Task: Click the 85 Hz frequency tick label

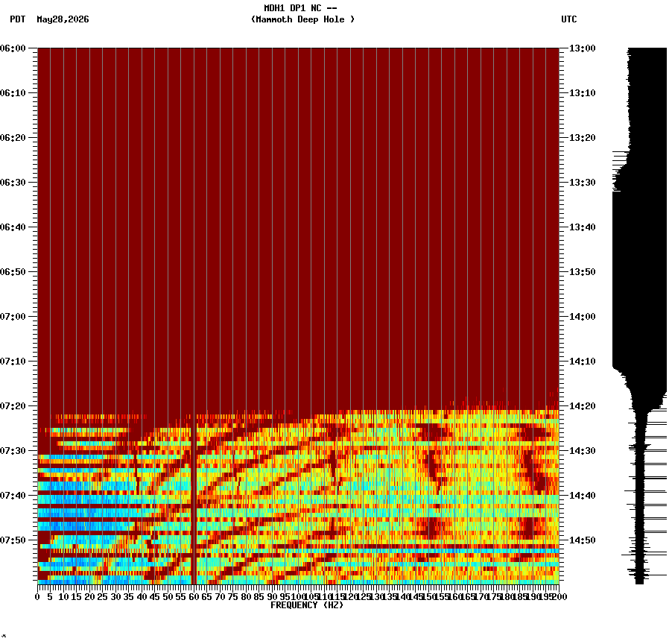Action: click(x=259, y=597)
